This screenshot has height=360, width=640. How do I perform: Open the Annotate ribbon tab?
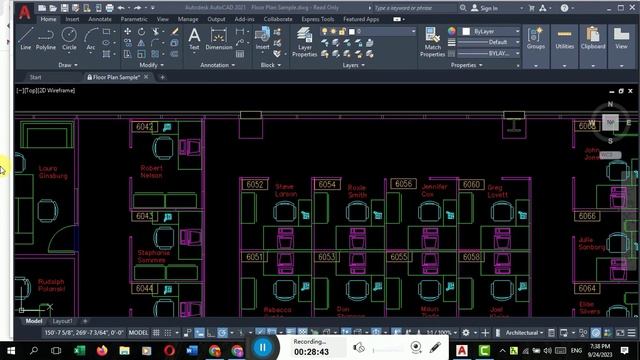pyautogui.click(x=100, y=19)
